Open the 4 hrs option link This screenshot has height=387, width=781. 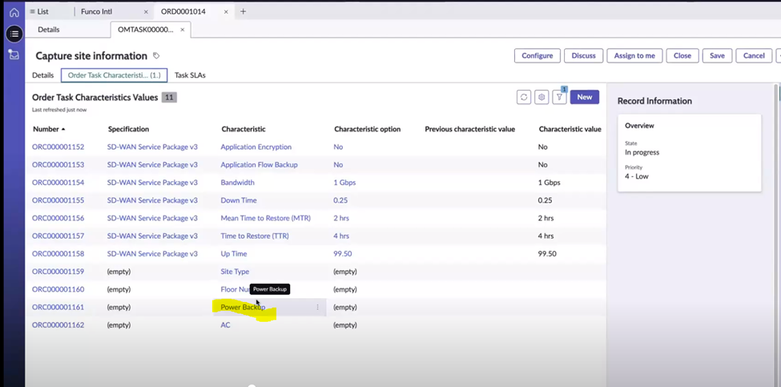click(x=341, y=236)
